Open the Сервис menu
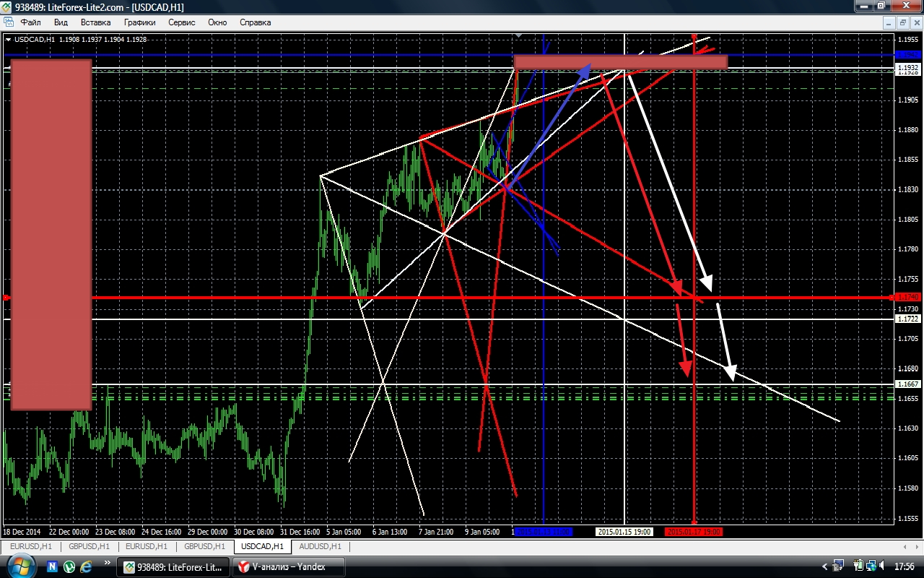 [x=181, y=22]
